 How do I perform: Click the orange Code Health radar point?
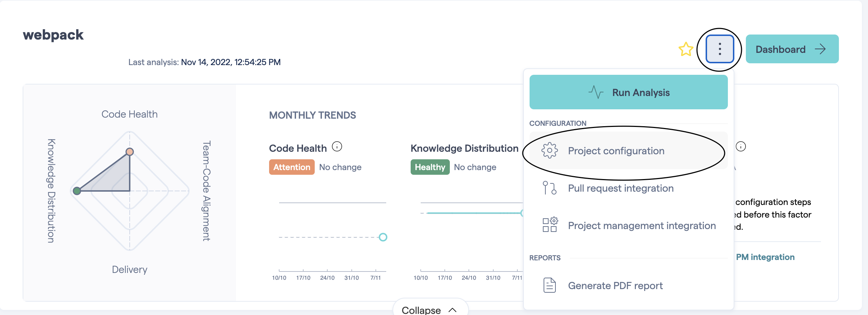coord(130,152)
